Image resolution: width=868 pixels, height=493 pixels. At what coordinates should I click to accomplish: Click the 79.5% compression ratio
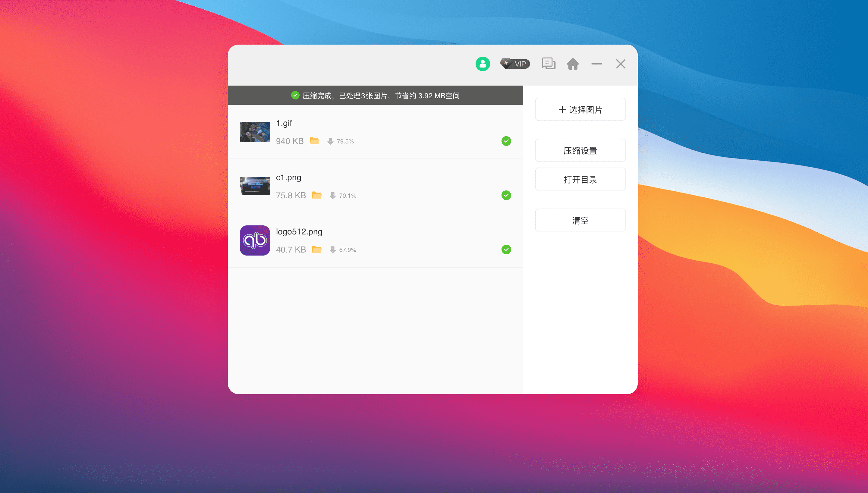click(345, 142)
